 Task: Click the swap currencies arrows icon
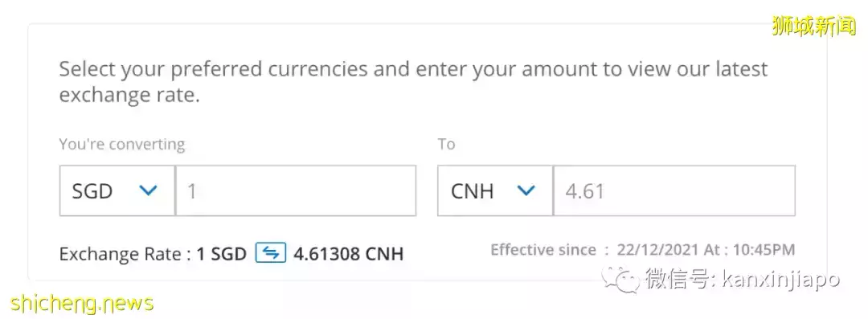(x=270, y=253)
